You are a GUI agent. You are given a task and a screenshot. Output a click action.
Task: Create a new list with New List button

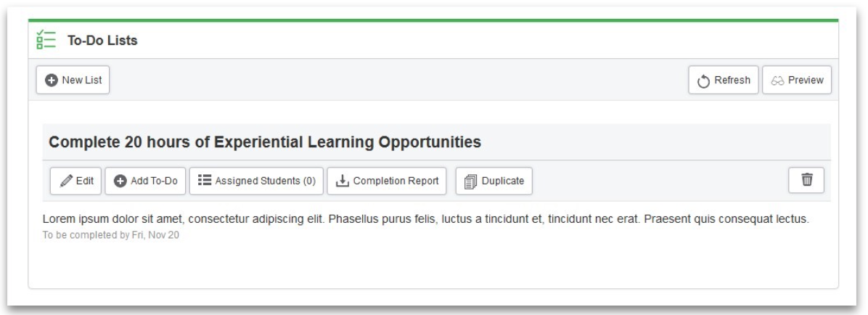73,81
